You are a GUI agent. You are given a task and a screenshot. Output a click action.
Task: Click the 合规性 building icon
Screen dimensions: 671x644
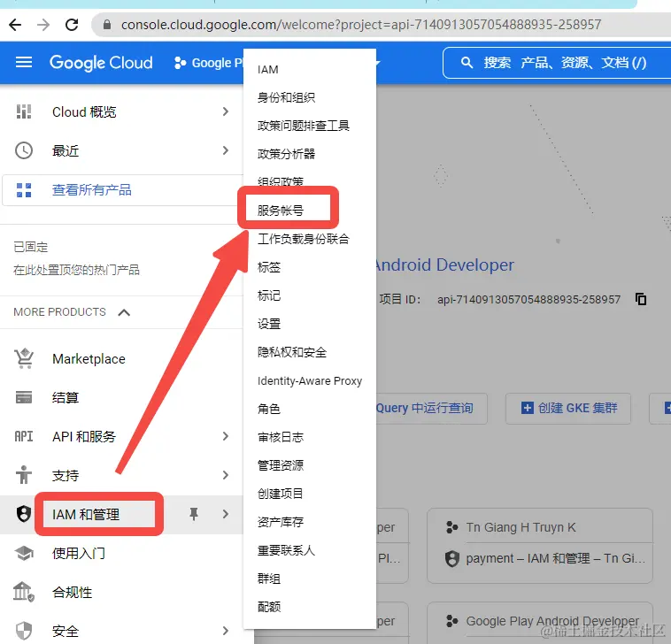[x=24, y=592]
